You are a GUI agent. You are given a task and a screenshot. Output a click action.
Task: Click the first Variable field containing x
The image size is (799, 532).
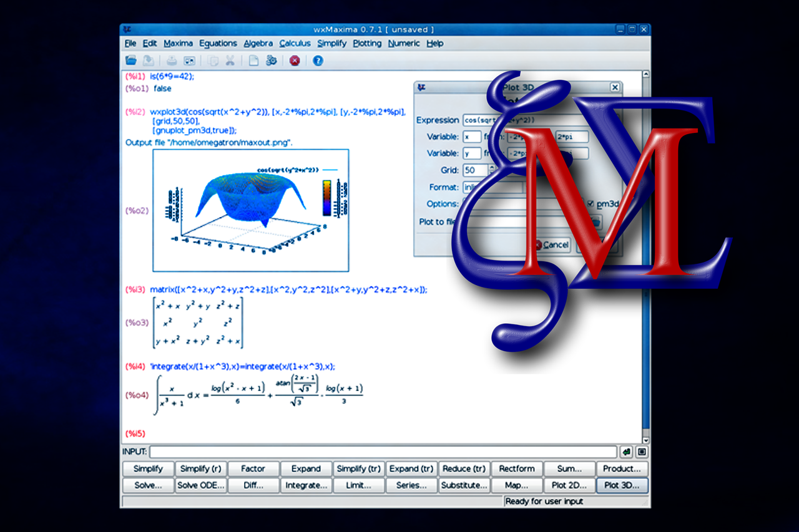pyautogui.click(x=472, y=137)
